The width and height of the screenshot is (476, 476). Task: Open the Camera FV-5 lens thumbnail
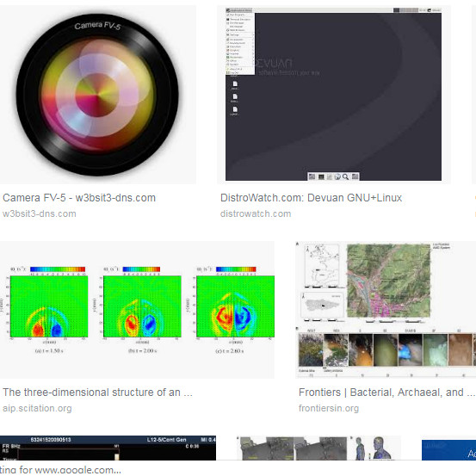(98, 95)
